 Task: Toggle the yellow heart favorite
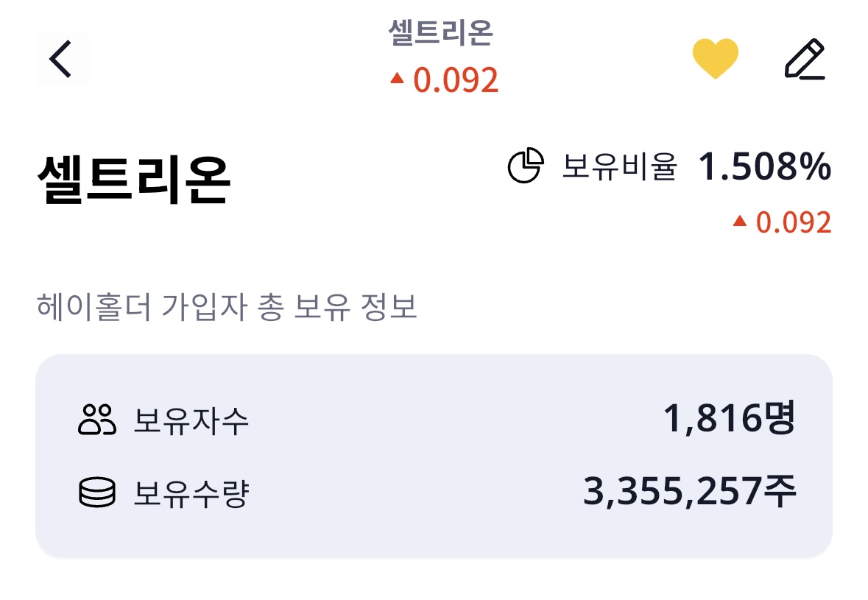pyautogui.click(x=715, y=59)
